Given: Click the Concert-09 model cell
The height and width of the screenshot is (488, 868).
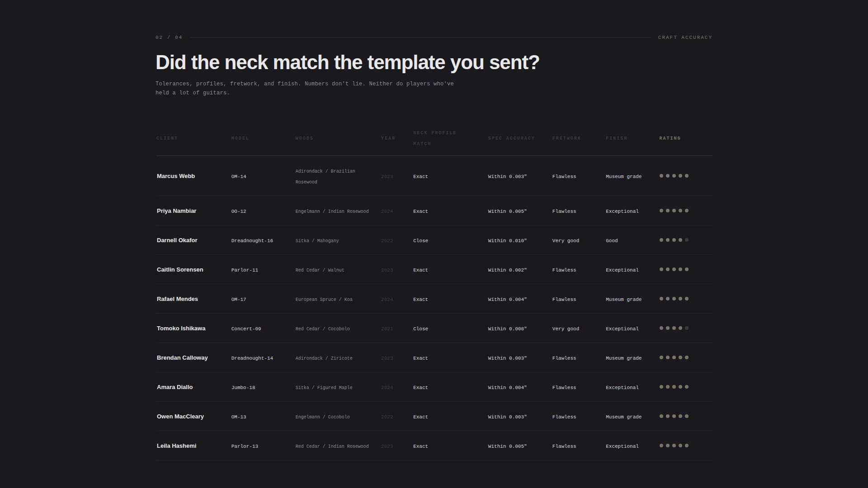Looking at the screenshot, I should (246, 329).
